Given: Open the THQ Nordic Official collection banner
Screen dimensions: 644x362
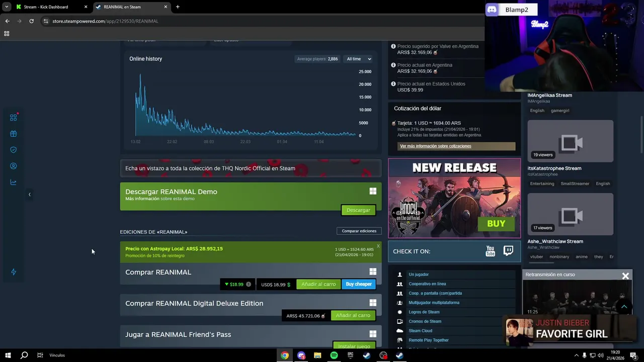Looking at the screenshot, I should point(251,168).
